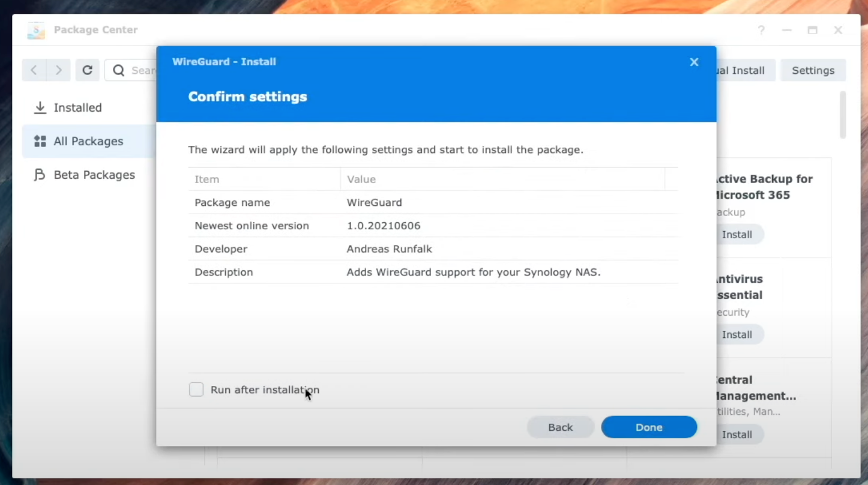
Task: Click the Back button in wizard
Action: coord(561,427)
